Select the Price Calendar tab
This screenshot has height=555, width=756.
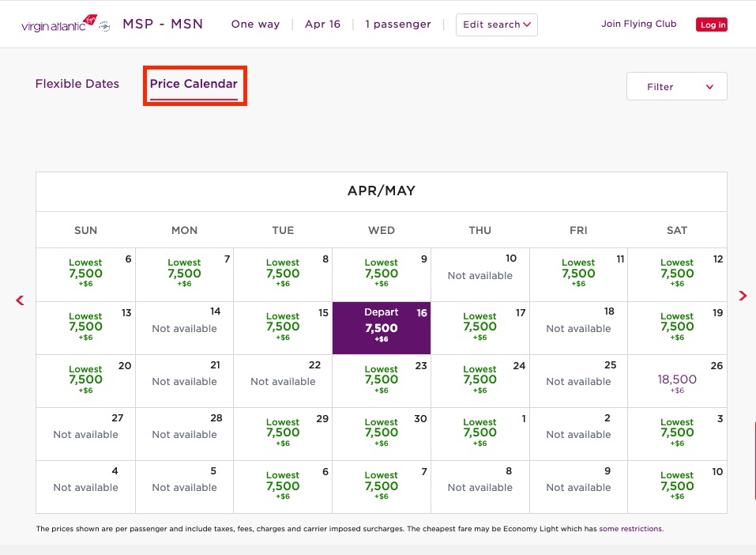pos(194,84)
